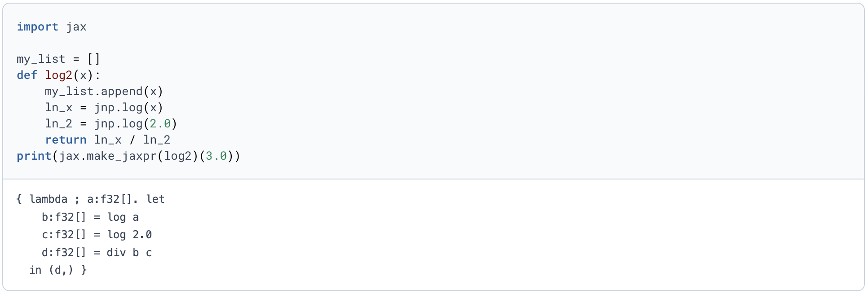Click the '{ lambda ; a:f32[]. let' output line
868x293 pixels.
point(90,199)
